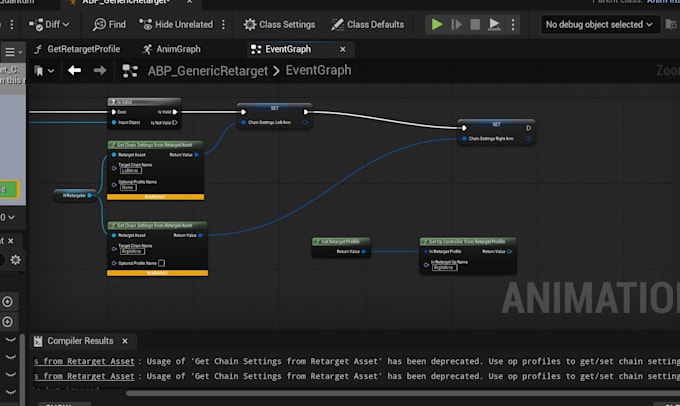This screenshot has height=406, width=680.
Task: Click ABP_GenericRetarget in the breadcrumb
Action: [x=208, y=71]
